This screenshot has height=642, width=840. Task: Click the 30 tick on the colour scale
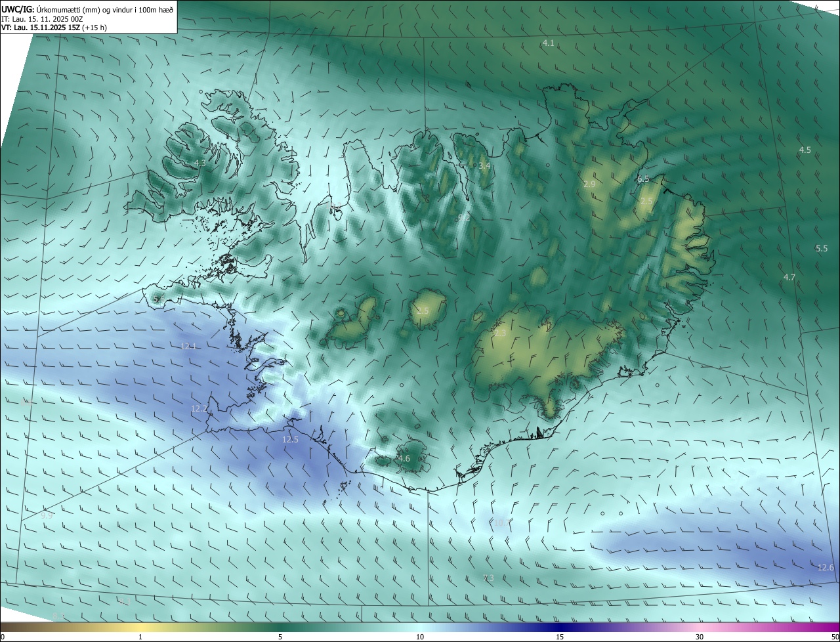coord(700,637)
